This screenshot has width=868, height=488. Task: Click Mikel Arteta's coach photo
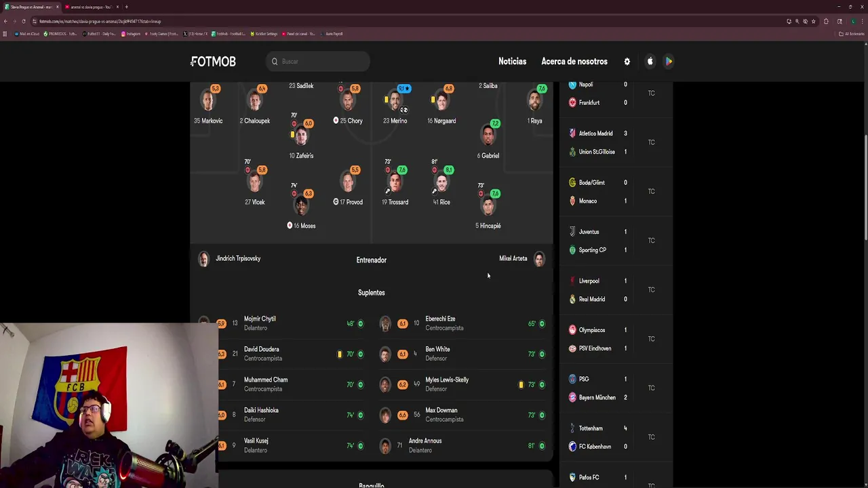[x=539, y=260]
